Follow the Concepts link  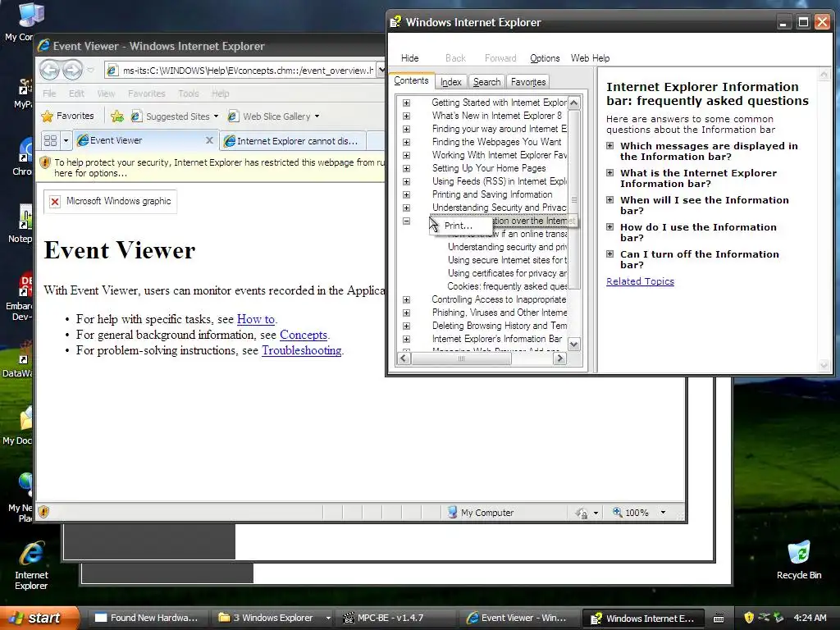click(304, 335)
